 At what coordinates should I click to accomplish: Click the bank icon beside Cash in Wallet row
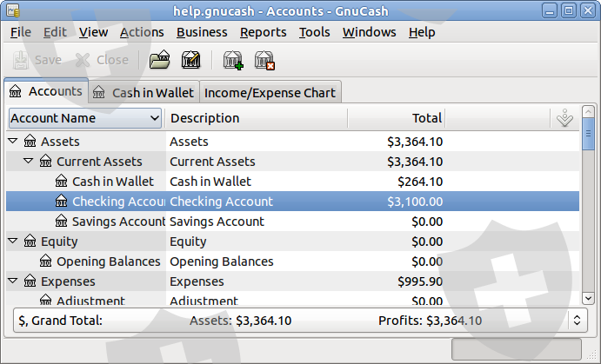click(61, 182)
